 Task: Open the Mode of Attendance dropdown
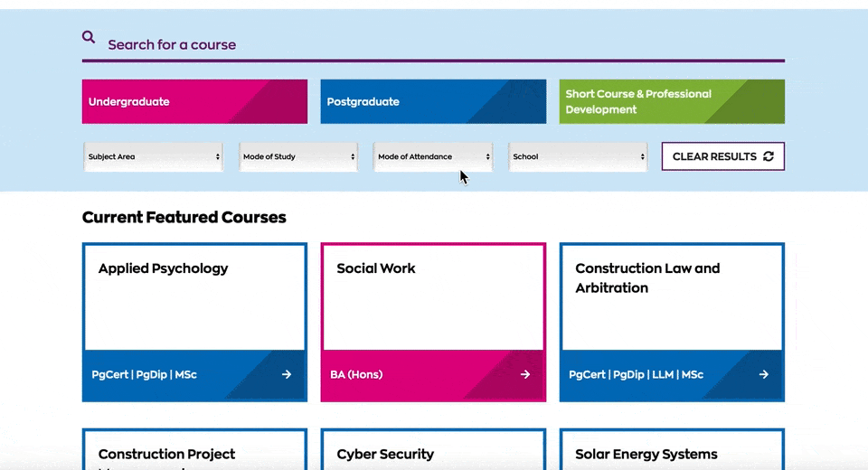point(433,156)
